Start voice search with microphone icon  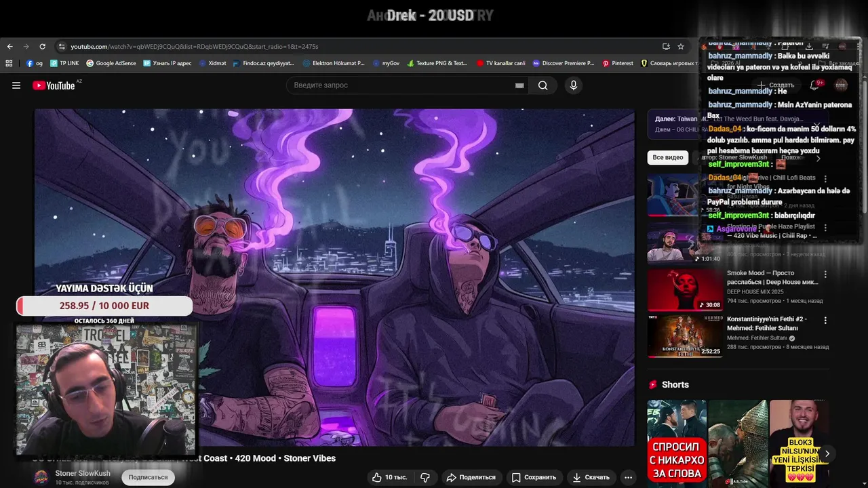(x=574, y=85)
